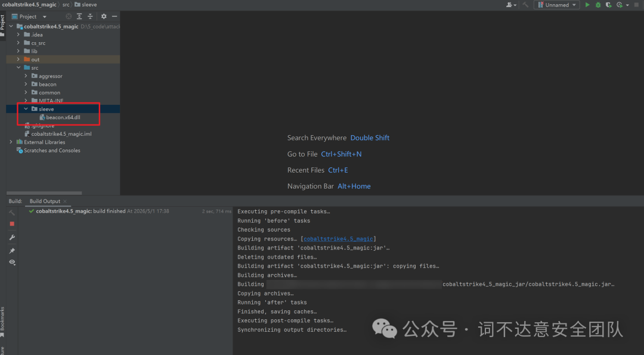
Task: Expand the cs_src folder
Action: pos(18,43)
